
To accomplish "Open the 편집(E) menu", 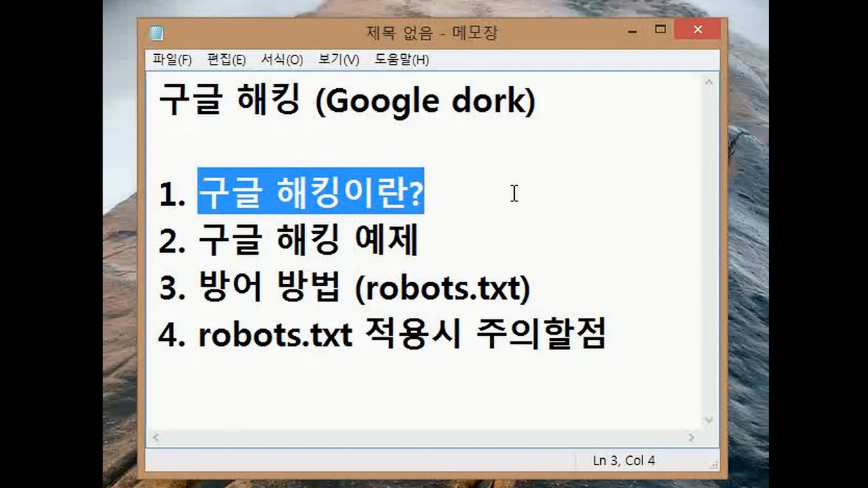I will 226,60.
